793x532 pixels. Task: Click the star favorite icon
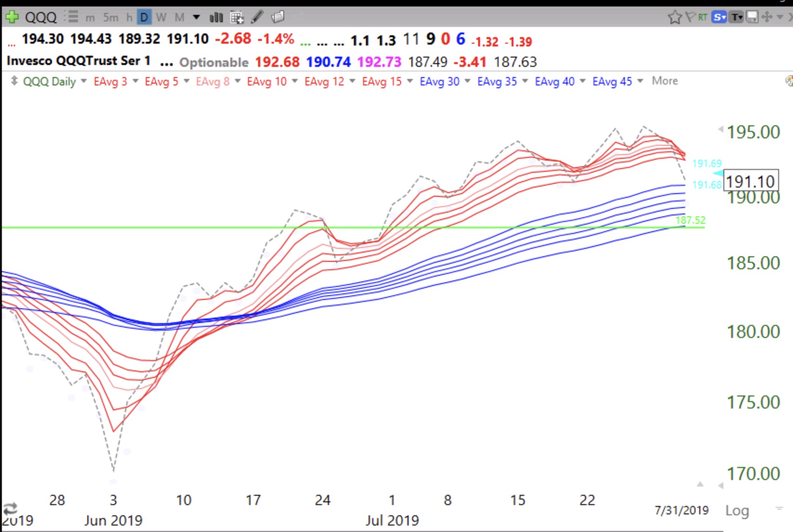[x=674, y=18]
